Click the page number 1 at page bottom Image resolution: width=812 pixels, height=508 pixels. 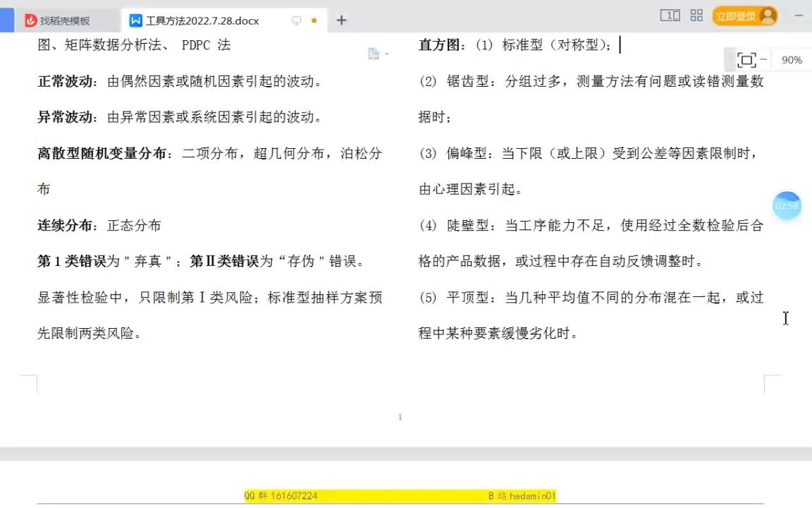pyautogui.click(x=400, y=417)
